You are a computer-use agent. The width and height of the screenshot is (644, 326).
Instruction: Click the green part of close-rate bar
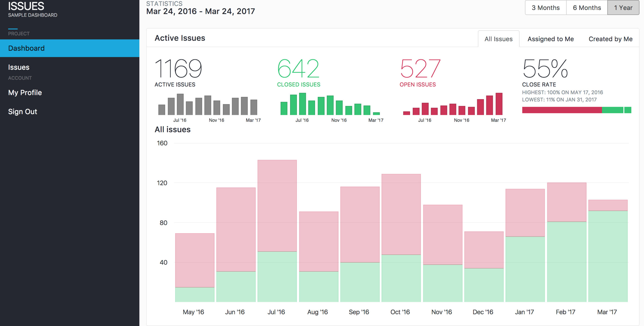coord(612,110)
